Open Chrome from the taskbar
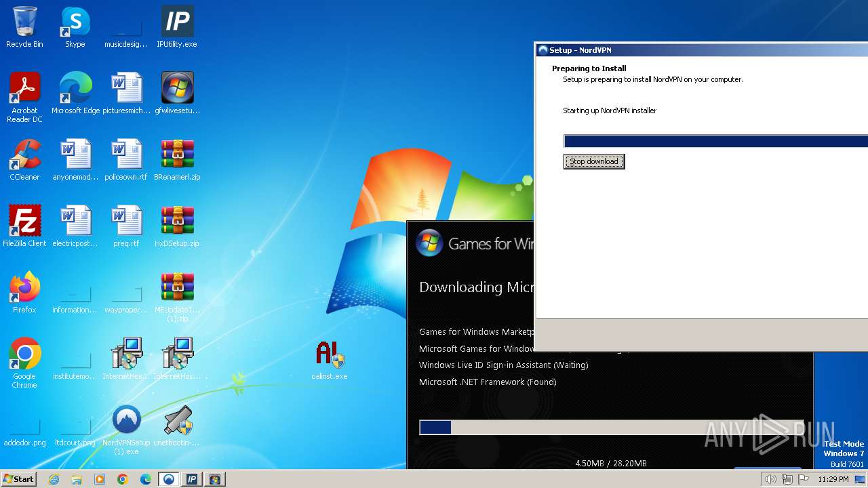Image resolution: width=868 pixels, height=488 pixels. tap(123, 479)
